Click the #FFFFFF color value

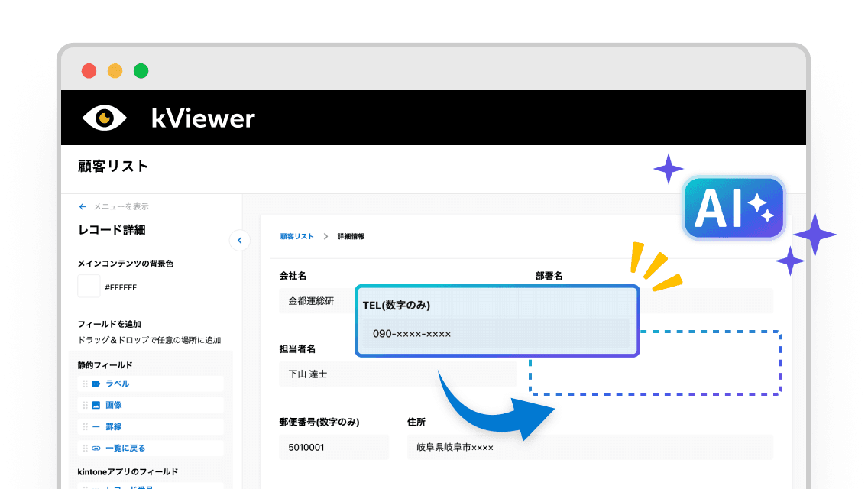[x=121, y=287]
